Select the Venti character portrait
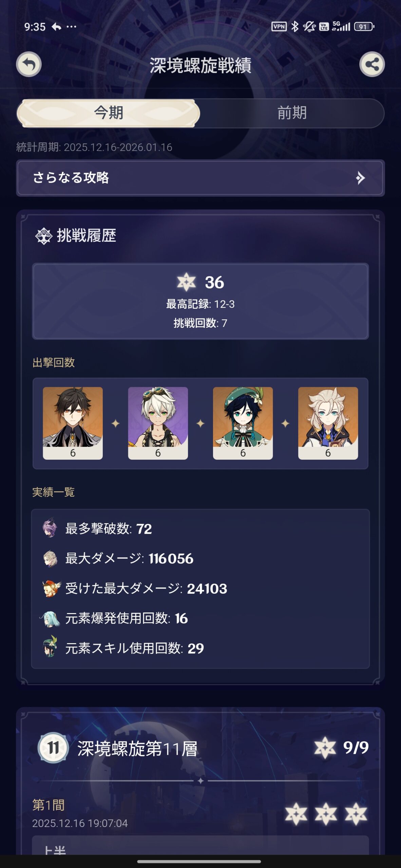The image size is (401, 868). point(243,423)
